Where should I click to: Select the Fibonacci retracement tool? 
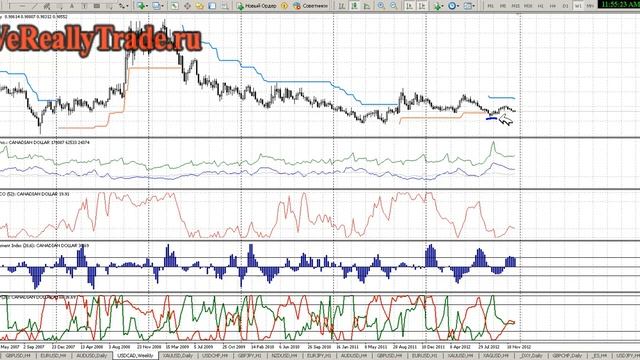(x=60, y=6)
